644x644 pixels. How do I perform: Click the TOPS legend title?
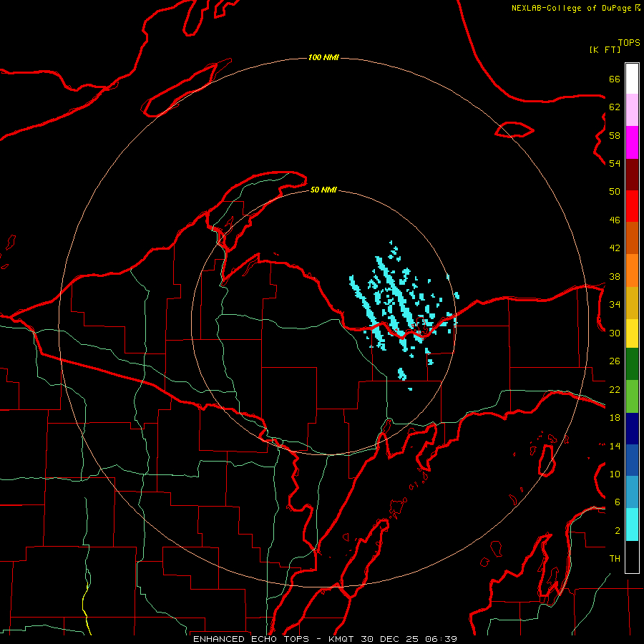coord(629,42)
